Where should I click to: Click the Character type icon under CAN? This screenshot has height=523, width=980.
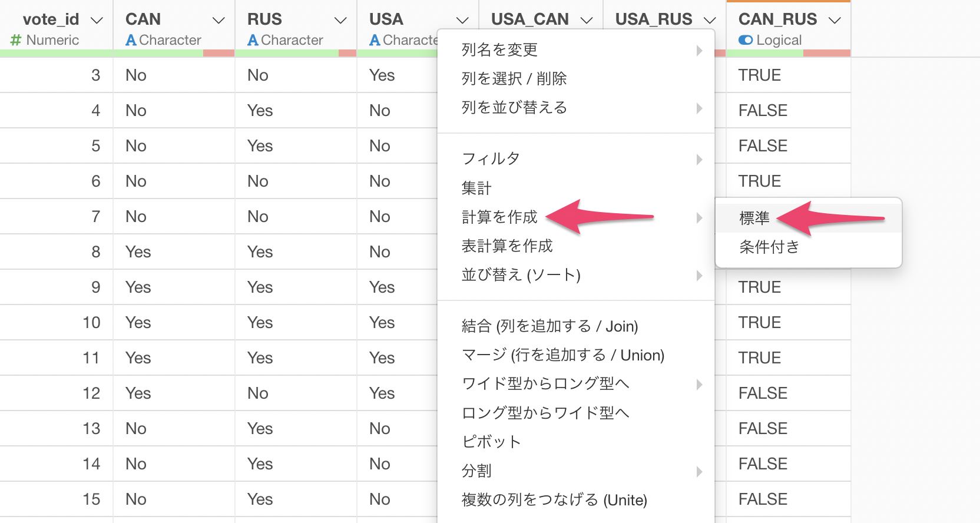[131, 40]
